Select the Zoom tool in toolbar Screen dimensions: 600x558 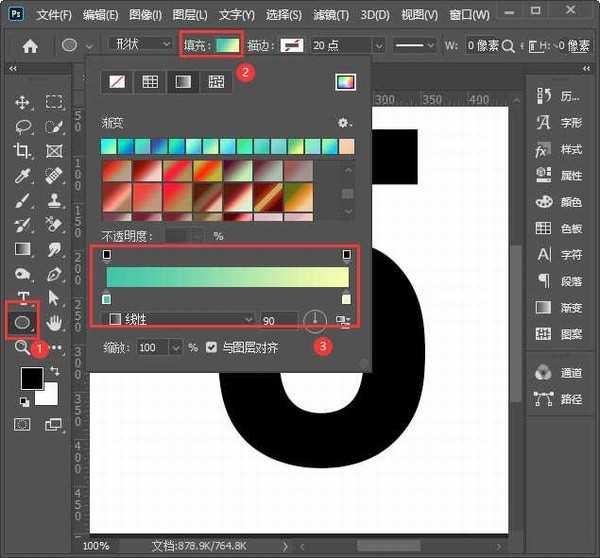22,347
